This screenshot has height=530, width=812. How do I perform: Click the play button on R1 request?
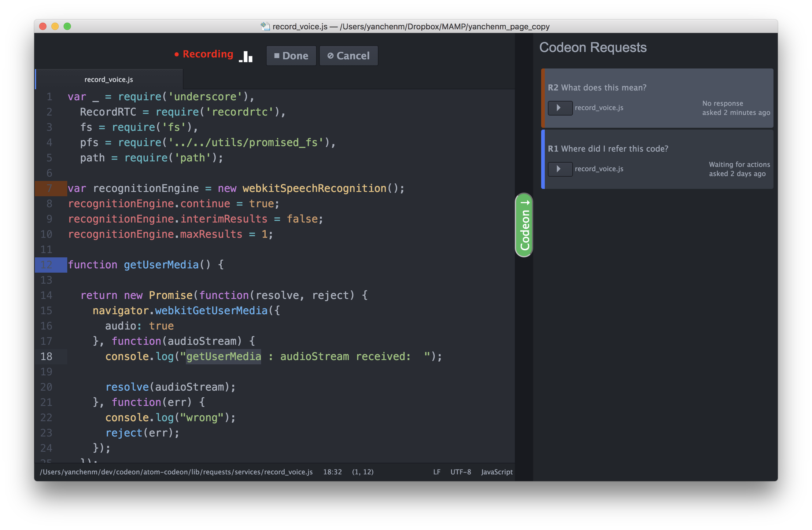(x=560, y=168)
